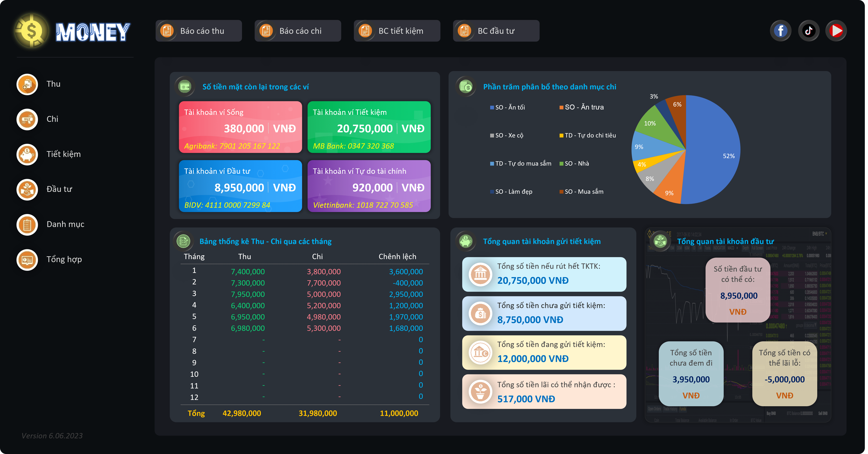
Task: Select the Tài khoản ví Đầu tư card
Action: (x=240, y=186)
